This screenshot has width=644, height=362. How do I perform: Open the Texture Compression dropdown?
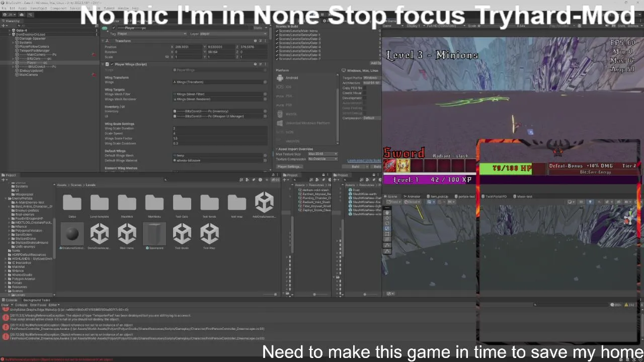(x=323, y=159)
